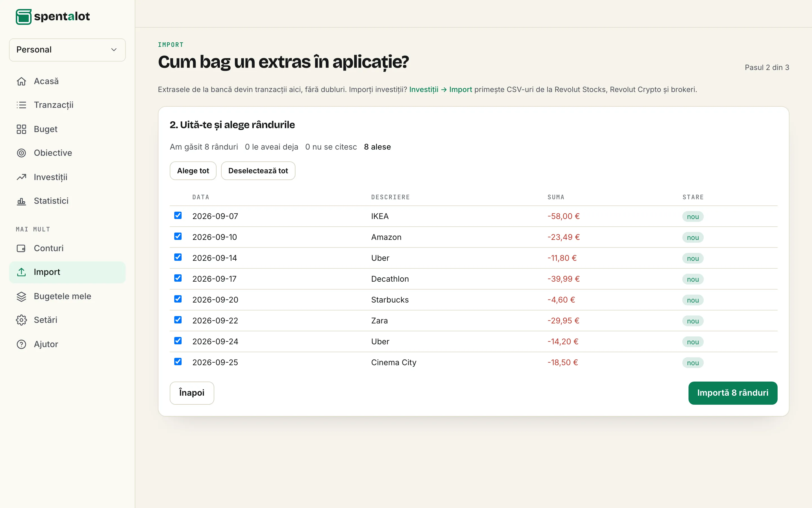The width and height of the screenshot is (812, 508).
Task: Click Importă 8 rânduri button
Action: 733,393
